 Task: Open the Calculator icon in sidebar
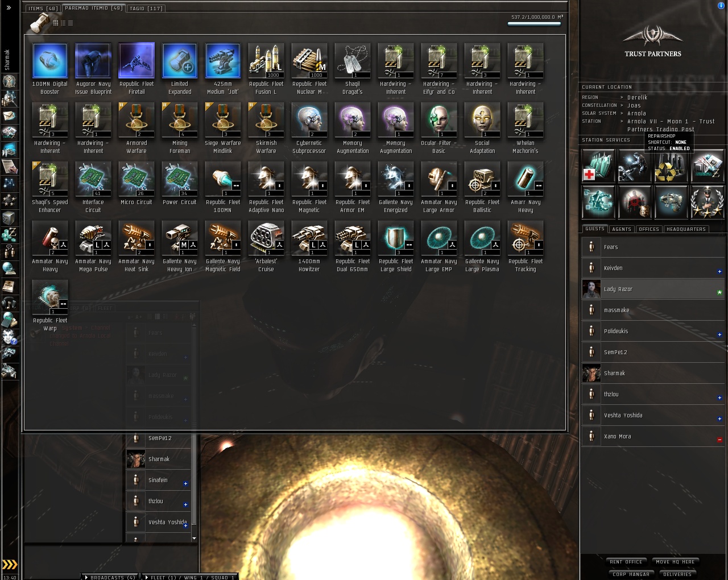pos(9,320)
